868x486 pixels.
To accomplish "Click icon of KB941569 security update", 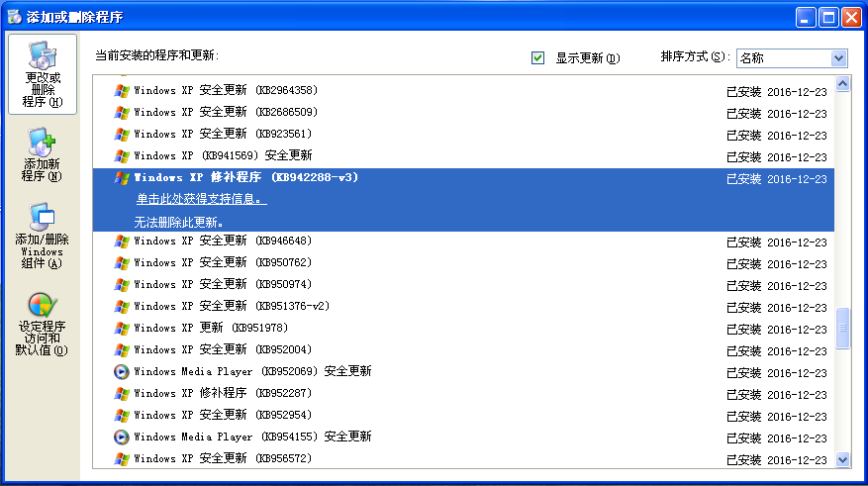I will pos(121,156).
